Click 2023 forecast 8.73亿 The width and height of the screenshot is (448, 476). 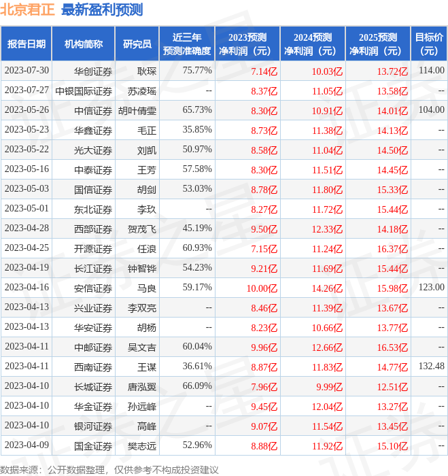tap(264, 131)
